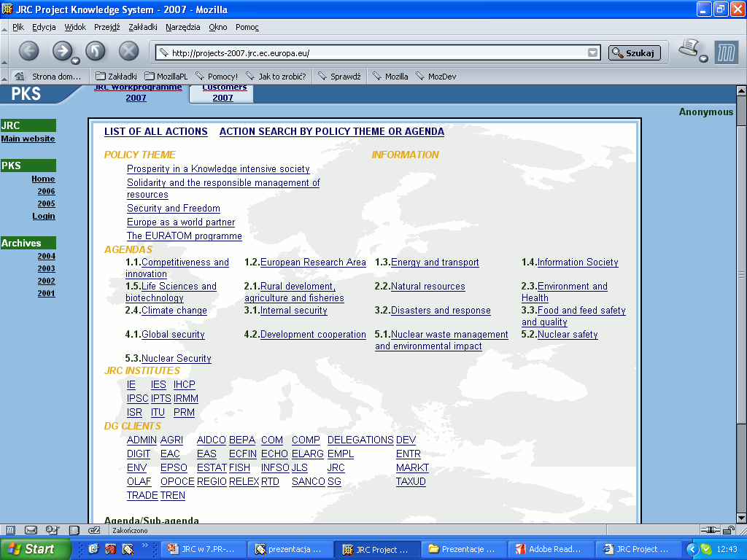
Task: Open ACTION SEARCH BY POLICY THEME OR AGENDA
Action: [x=332, y=131]
